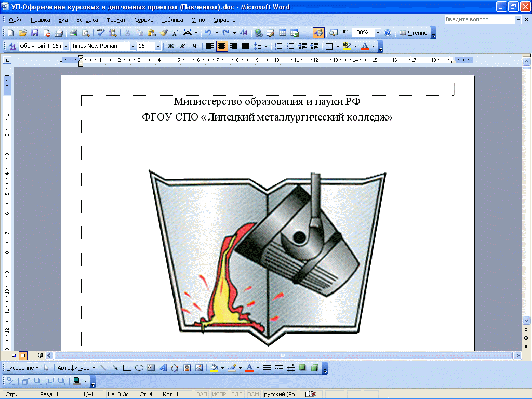Open the Times New Roman font dropdown

pyautogui.click(x=132, y=46)
